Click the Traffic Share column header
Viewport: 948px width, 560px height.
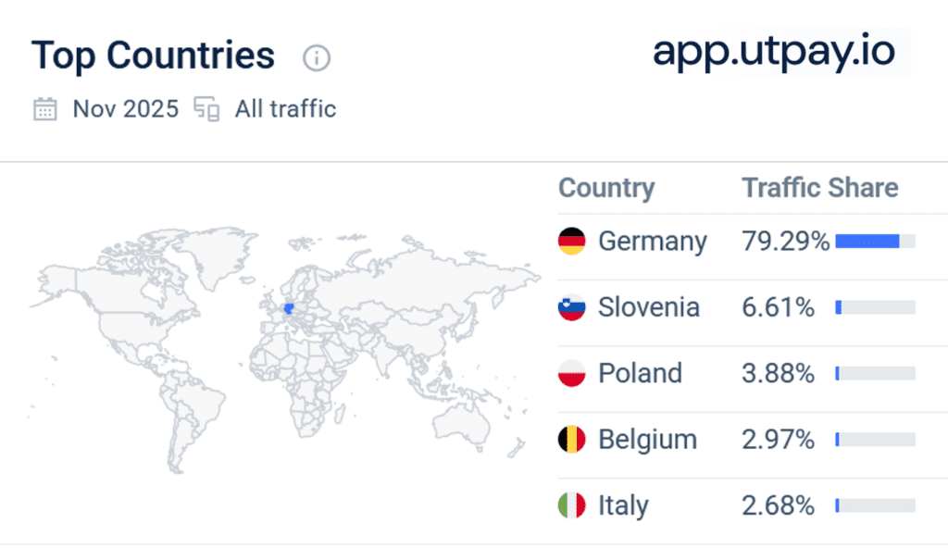coord(819,188)
